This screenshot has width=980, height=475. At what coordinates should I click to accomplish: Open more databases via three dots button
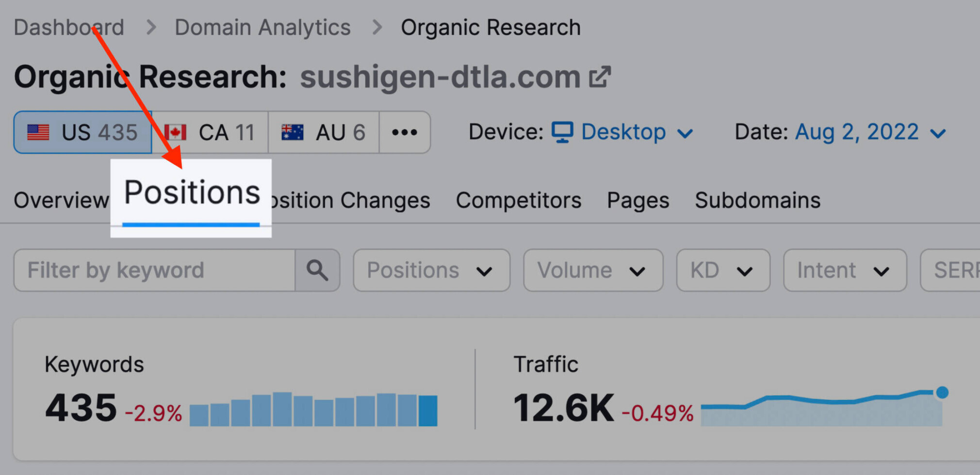tap(405, 132)
